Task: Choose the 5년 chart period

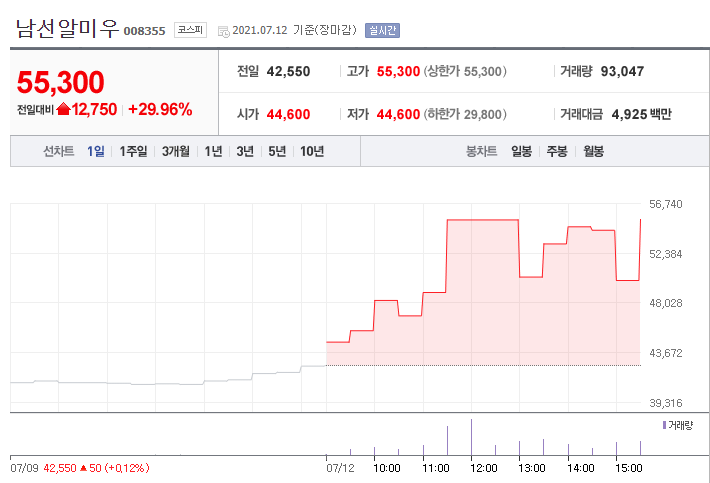Action: (277, 151)
